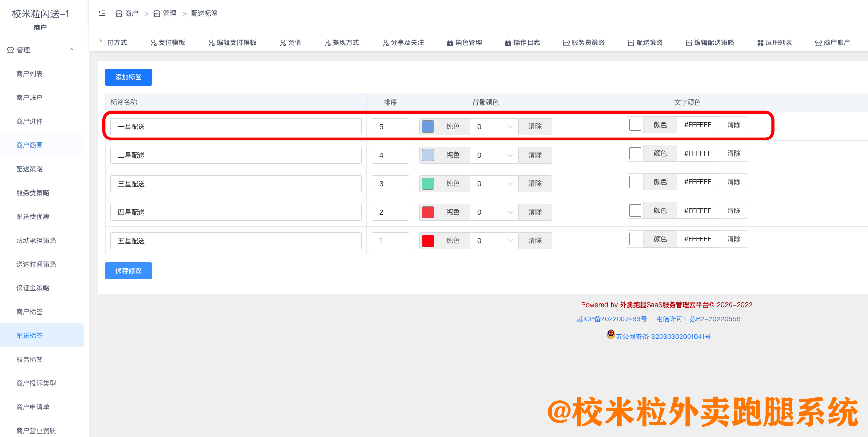Open the opacity dropdown for 一星配送
868x437 pixels.
point(494,126)
